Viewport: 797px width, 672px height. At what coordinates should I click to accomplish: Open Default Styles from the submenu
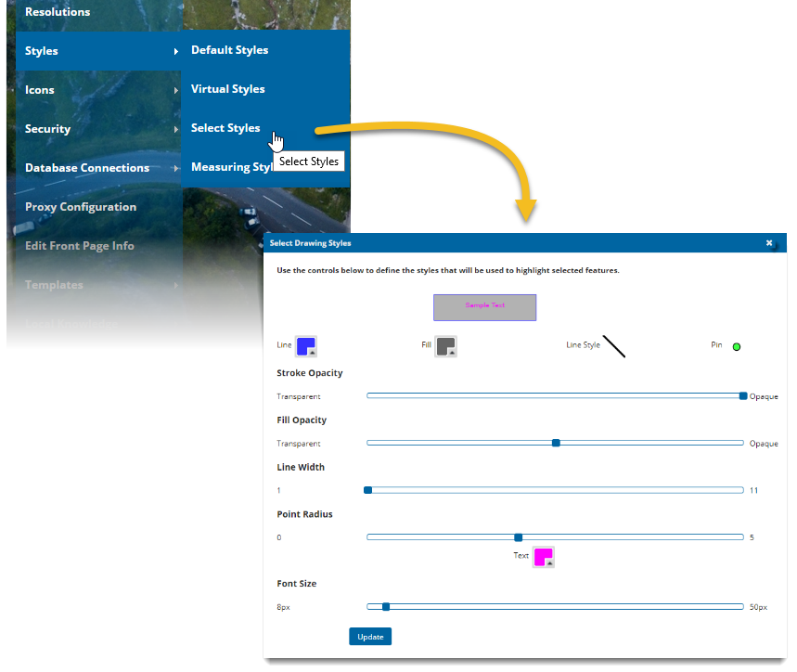point(229,50)
